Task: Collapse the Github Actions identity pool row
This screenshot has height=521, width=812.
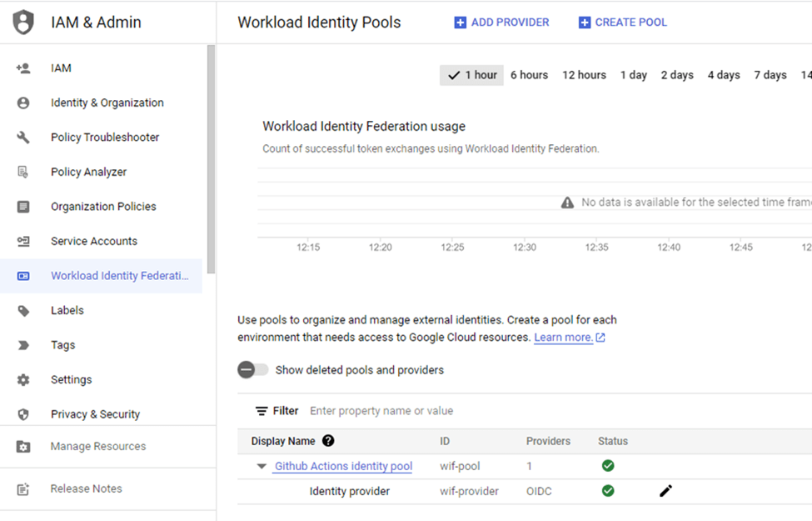Action: coord(262,467)
